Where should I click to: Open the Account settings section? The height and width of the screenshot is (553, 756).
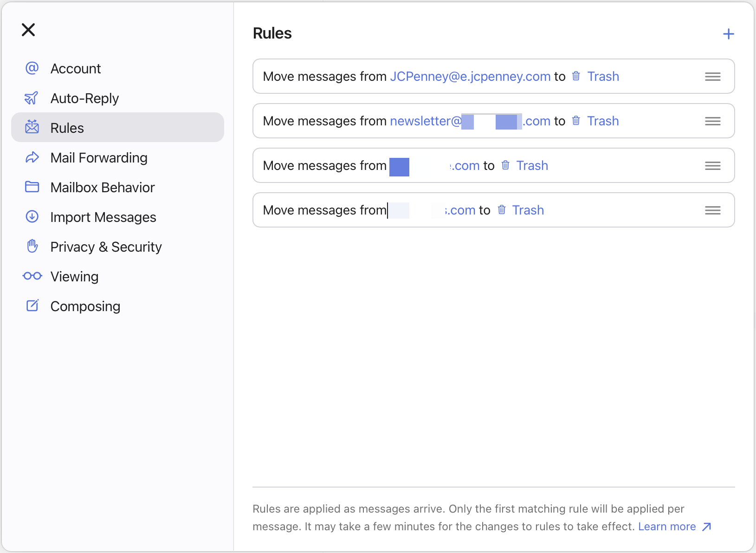(75, 69)
